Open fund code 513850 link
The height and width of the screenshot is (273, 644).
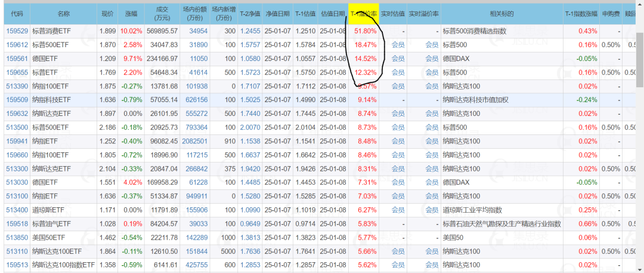pos(17,238)
